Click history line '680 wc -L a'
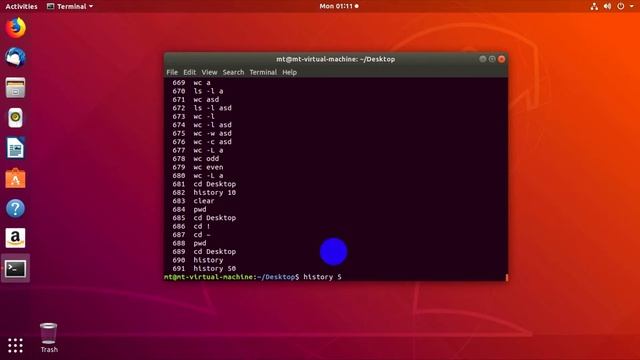640x360 pixels. point(198,176)
